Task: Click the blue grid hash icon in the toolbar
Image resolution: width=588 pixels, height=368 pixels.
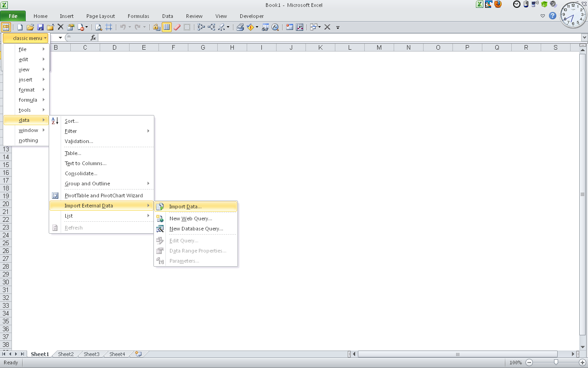Action: [109, 27]
